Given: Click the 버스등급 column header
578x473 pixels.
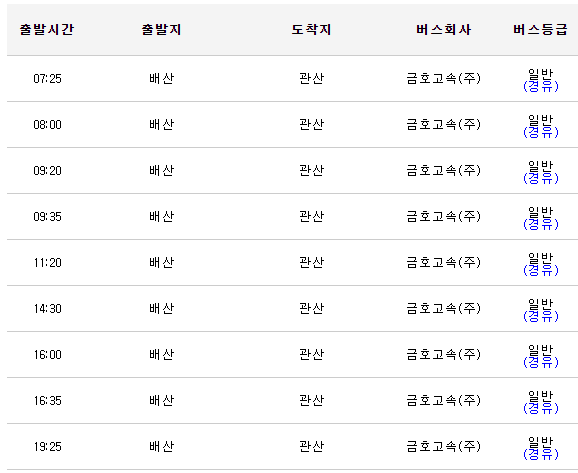Looking at the screenshot, I should [540, 29].
